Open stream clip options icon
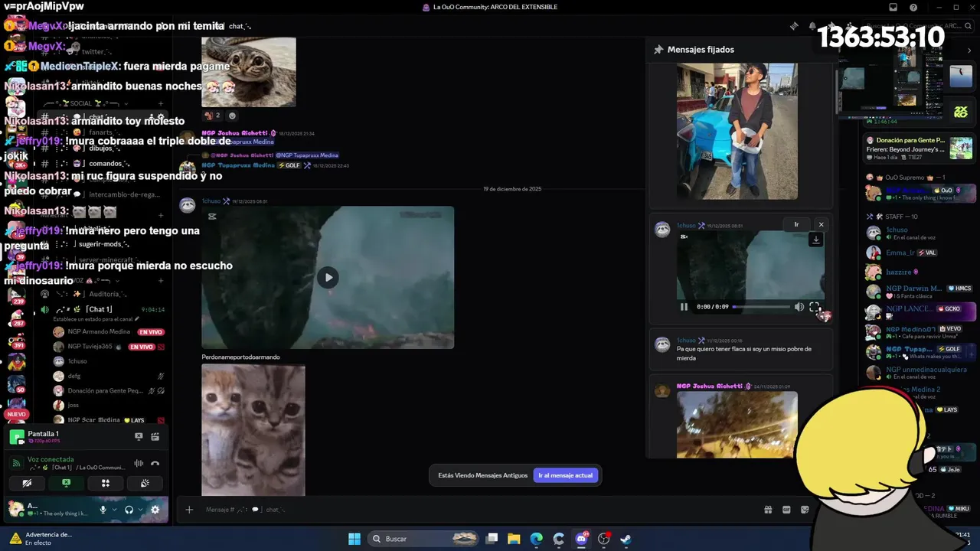 pos(155,437)
